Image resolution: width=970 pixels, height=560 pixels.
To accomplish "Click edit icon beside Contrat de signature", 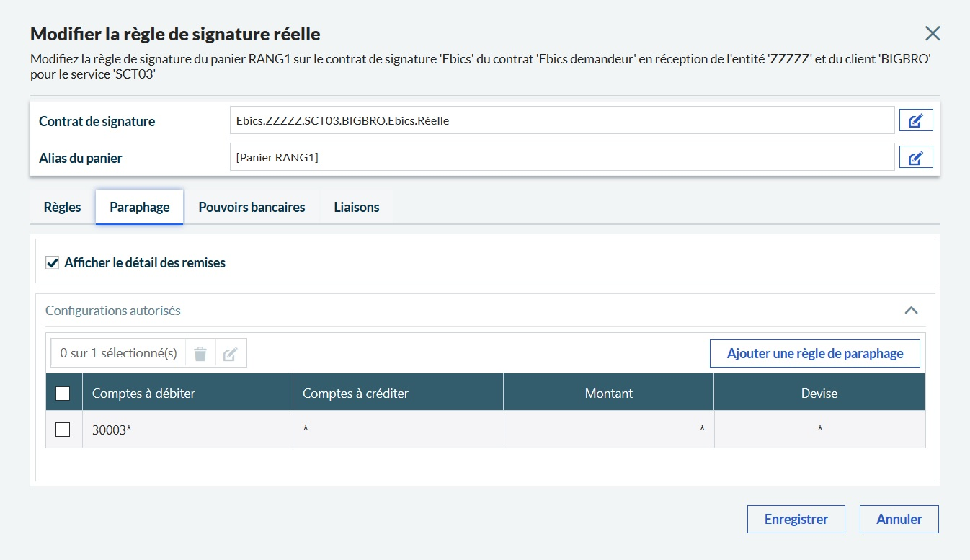I will coord(915,121).
